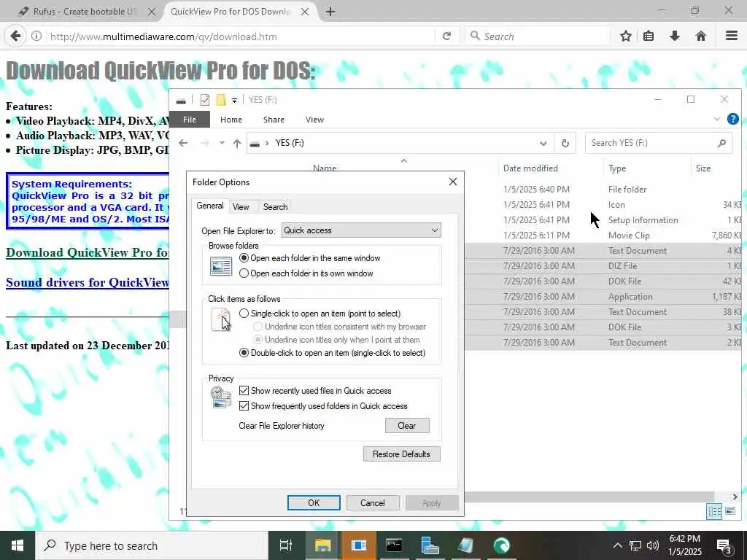
Task: Clear File Explorer history
Action: (x=407, y=426)
